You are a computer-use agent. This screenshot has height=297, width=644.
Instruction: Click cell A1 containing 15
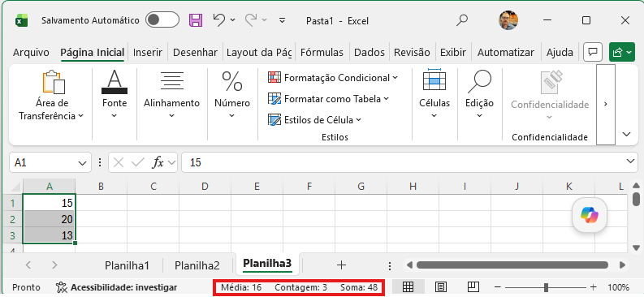(50, 203)
